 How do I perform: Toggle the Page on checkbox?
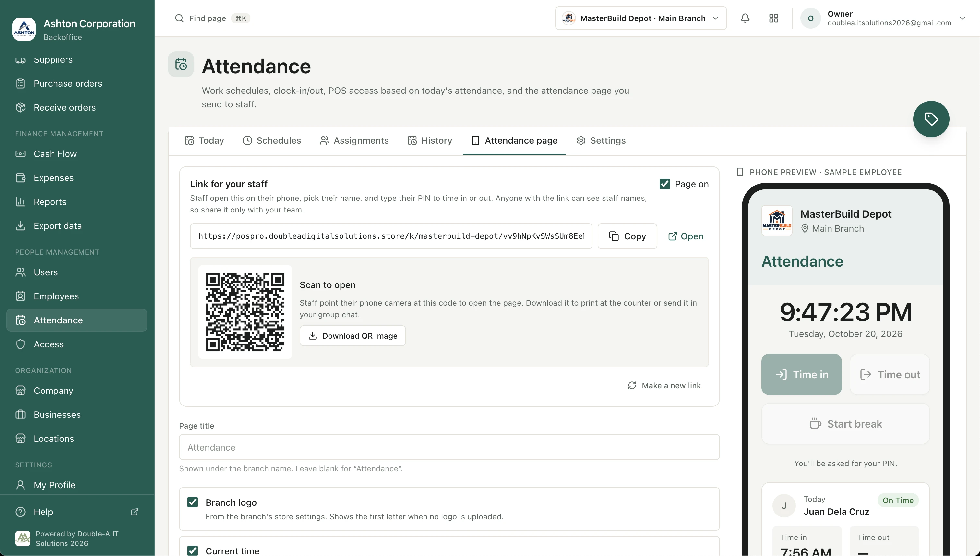tap(665, 184)
